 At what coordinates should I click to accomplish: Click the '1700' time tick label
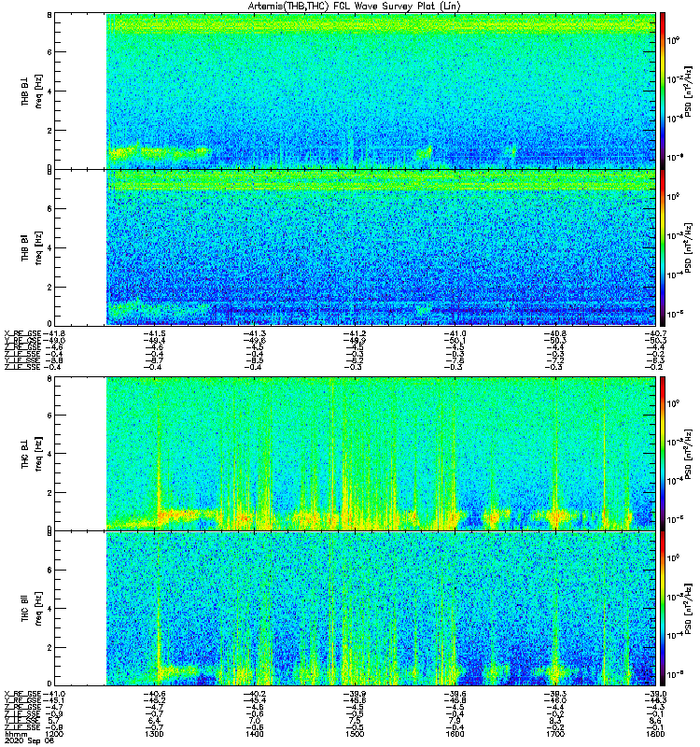click(555, 734)
